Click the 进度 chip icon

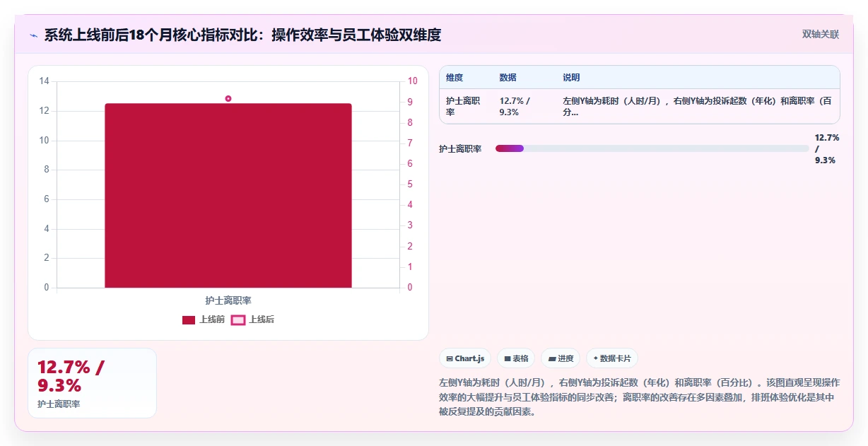[552, 359]
